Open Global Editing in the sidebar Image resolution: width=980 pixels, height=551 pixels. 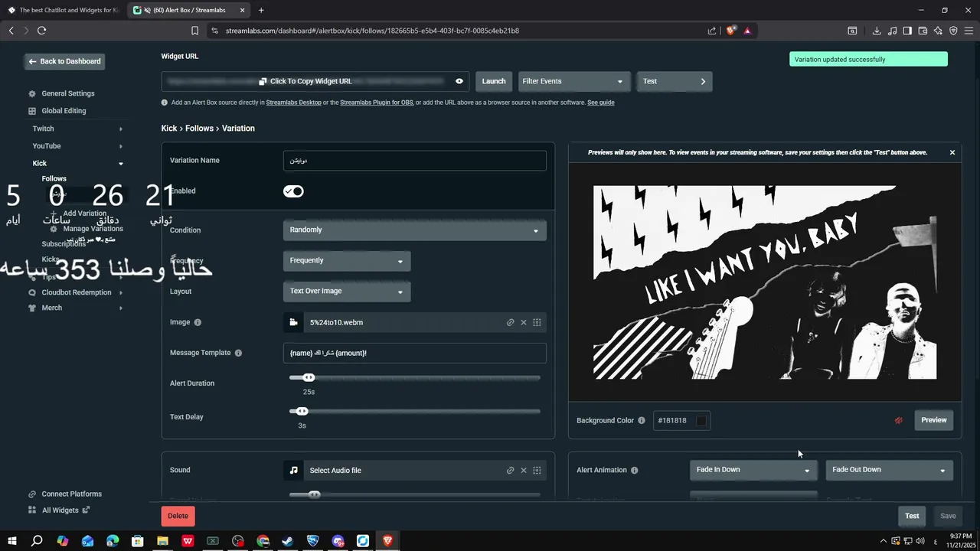[x=64, y=111]
